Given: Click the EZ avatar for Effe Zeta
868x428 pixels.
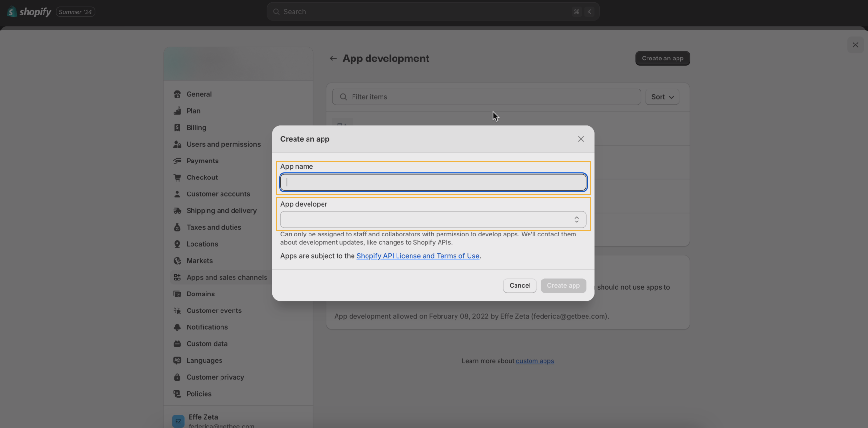Looking at the screenshot, I should [178, 421].
